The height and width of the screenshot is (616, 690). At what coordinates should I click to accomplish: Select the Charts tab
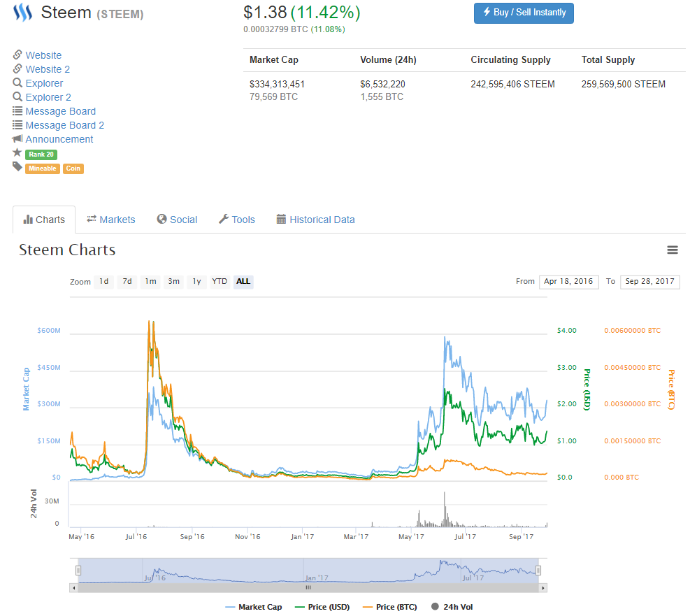pos(44,220)
